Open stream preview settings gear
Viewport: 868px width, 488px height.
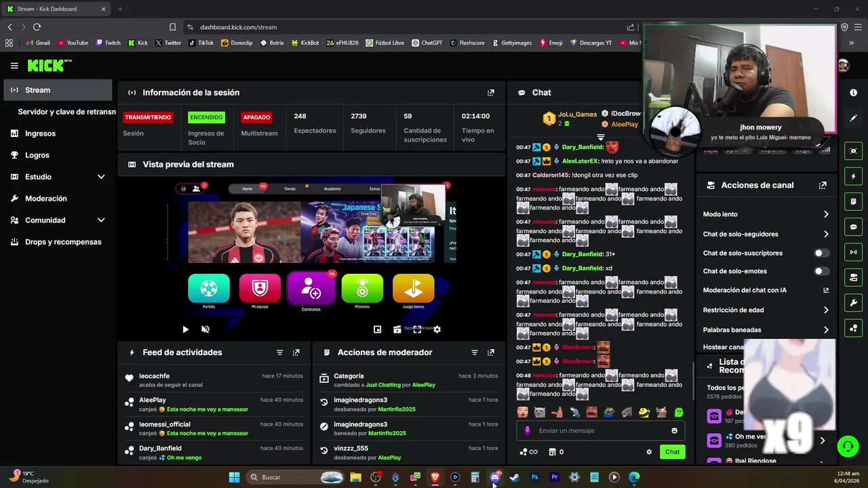[x=437, y=329]
